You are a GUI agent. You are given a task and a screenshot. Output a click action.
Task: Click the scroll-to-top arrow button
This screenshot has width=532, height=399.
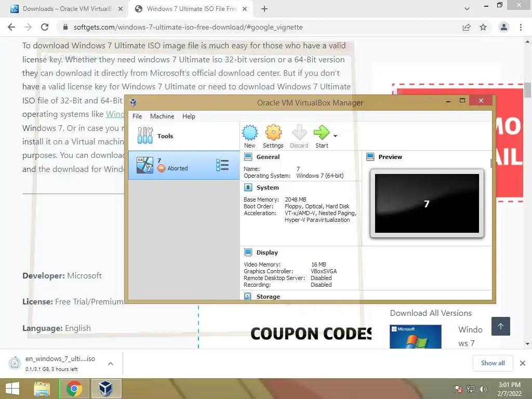500,326
